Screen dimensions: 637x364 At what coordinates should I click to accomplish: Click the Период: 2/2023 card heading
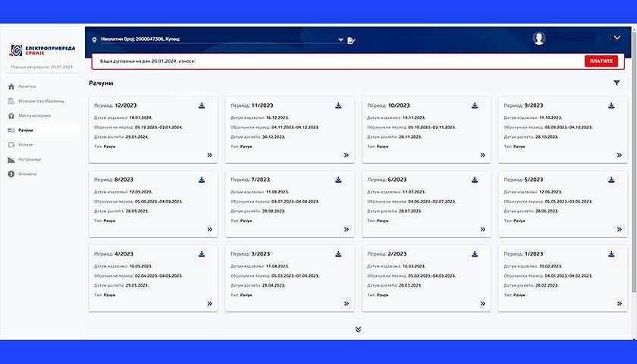(387, 254)
